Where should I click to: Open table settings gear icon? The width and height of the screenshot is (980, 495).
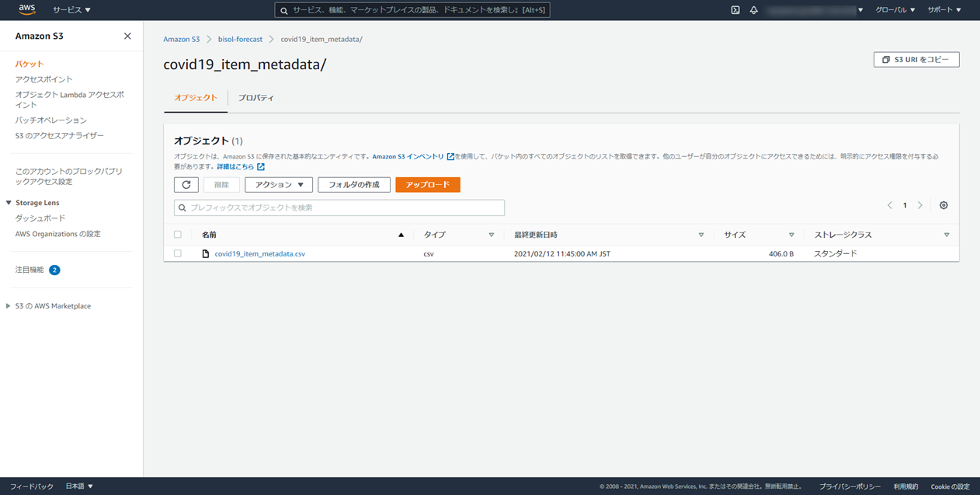(x=944, y=206)
